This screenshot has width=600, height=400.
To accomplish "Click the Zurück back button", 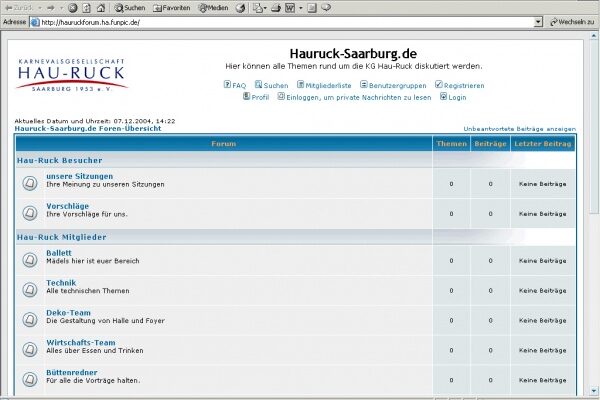I will pyautogui.click(x=19, y=8).
